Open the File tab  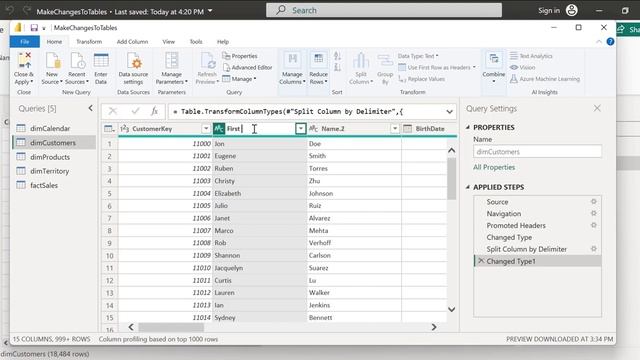coord(25,42)
